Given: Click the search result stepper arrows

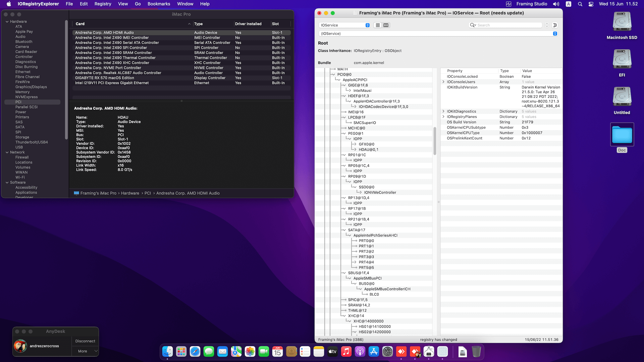Looking at the screenshot, I should click(547, 25).
